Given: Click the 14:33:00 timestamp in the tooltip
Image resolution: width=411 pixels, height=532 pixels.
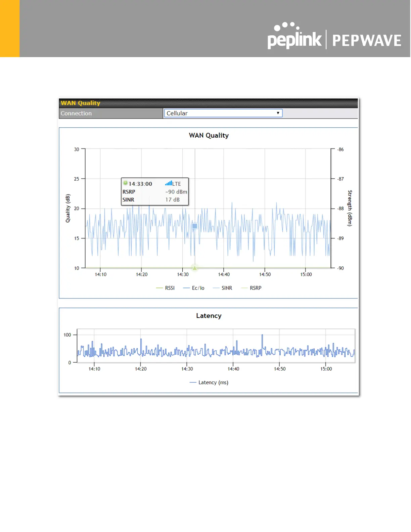Looking at the screenshot, I should point(140,184).
